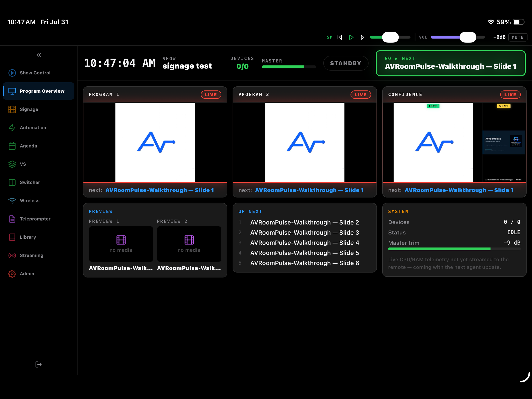
Task: Click Program 2 next Slide 1 link
Action: click(x=309, y=190)
